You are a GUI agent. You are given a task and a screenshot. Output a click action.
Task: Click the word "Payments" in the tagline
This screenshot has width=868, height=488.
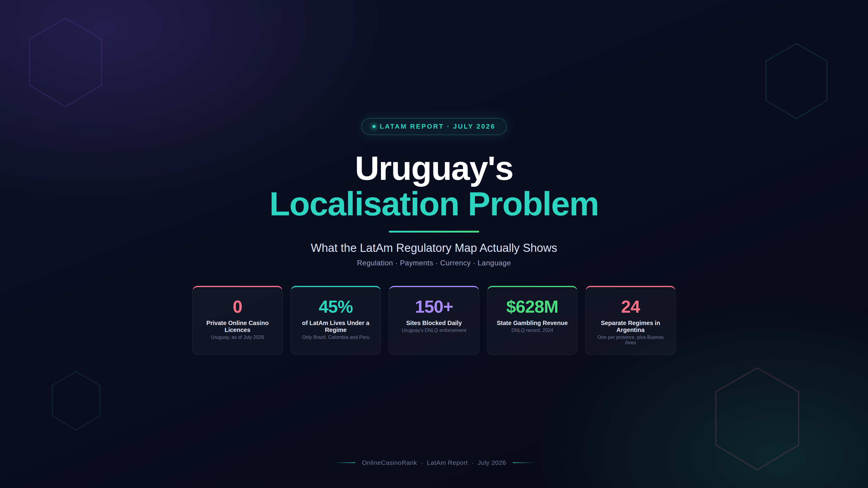click(417, 263)
